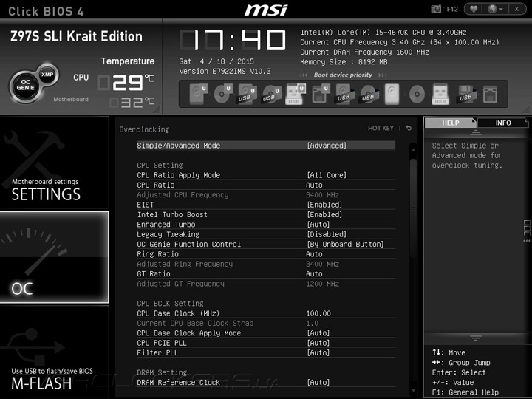Select the CPU Ratio Auto value field
This screenshot has height=399, width=532.
(x=314, y=185)
